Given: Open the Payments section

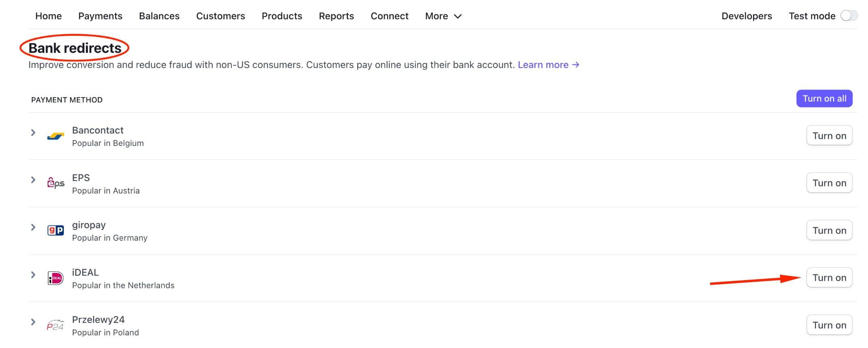Looking at the screenshot, I should pos(100,16).
